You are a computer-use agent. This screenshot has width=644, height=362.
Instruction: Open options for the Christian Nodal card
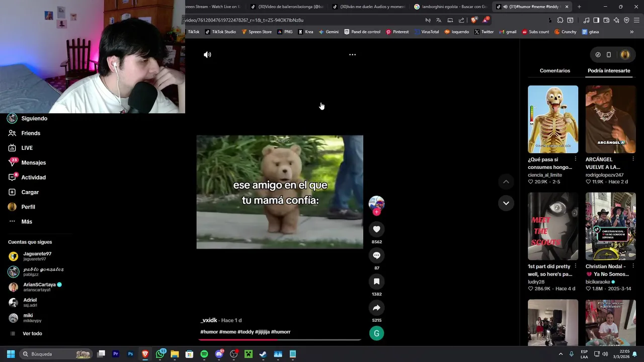(x=633, y=266)
